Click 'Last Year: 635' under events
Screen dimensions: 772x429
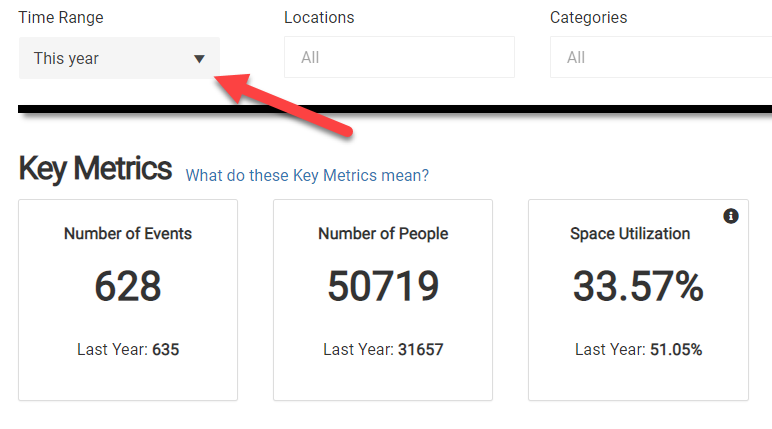(128, 349)
